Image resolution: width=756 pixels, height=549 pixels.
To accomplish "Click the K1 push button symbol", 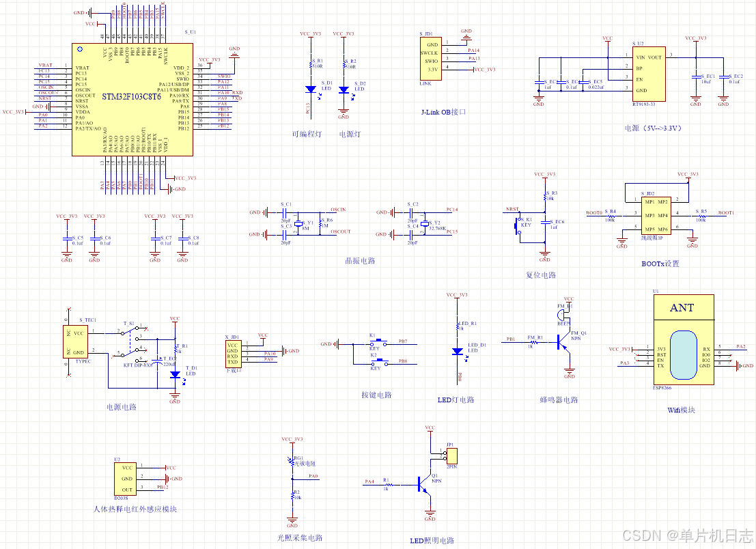I will coord(378,343).
